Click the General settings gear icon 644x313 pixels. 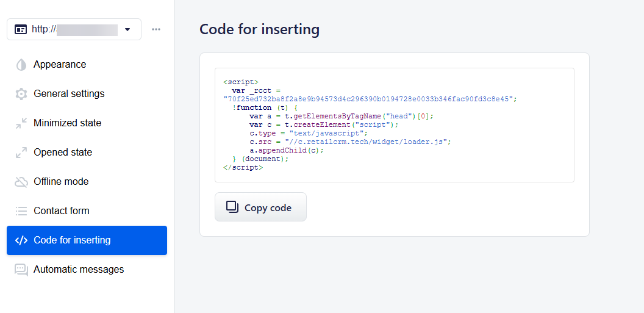(x=21, y=94)
